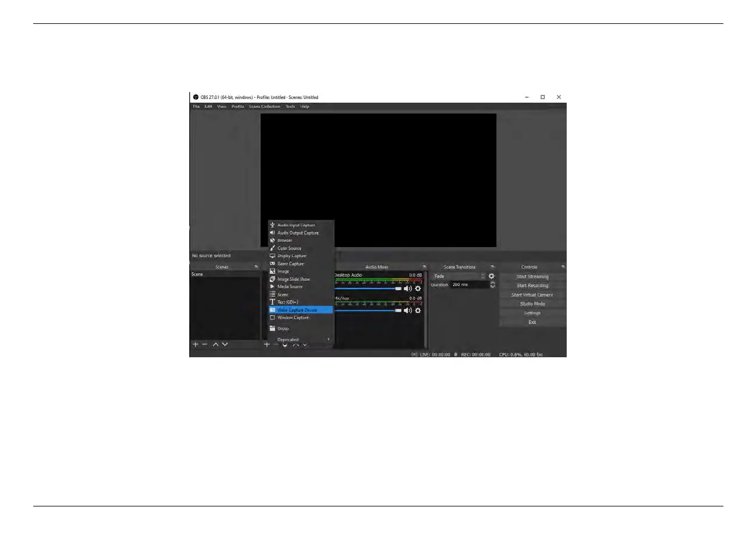Click the Mic/Aux "0.0 dB" value
This screenshot has width=756, height=535.
point(415,298)
